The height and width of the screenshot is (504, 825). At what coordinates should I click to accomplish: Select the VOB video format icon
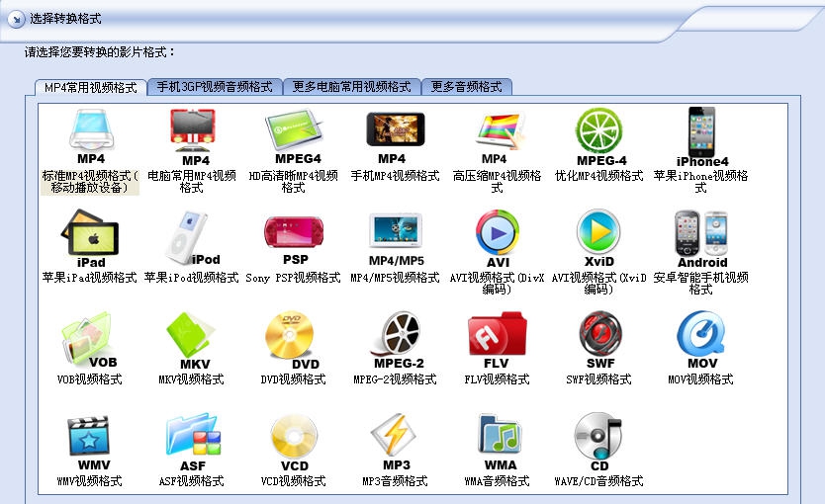[x=89, y=341]
